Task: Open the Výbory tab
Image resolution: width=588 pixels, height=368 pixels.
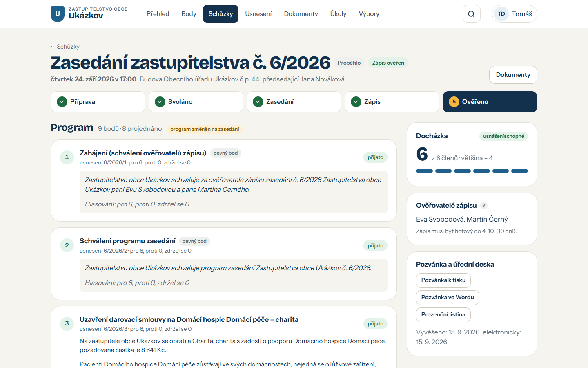Action: click(369, 14)
